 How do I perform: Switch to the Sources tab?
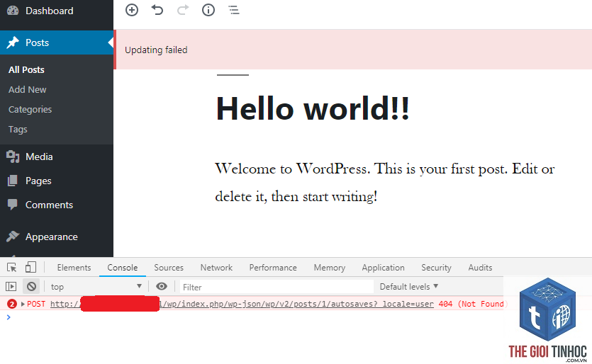click(169, 268)
